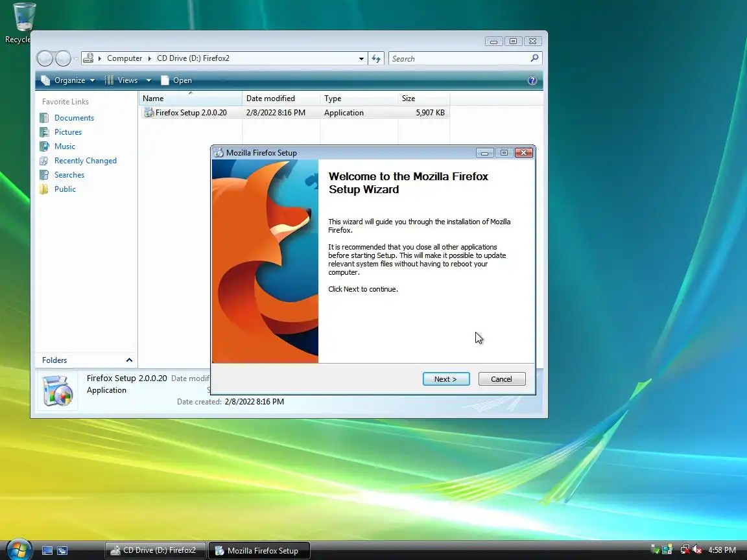Minimize the Mozilla Firefox Setup window
Viewport: 747px width, 560px height.
click(484, 152)
